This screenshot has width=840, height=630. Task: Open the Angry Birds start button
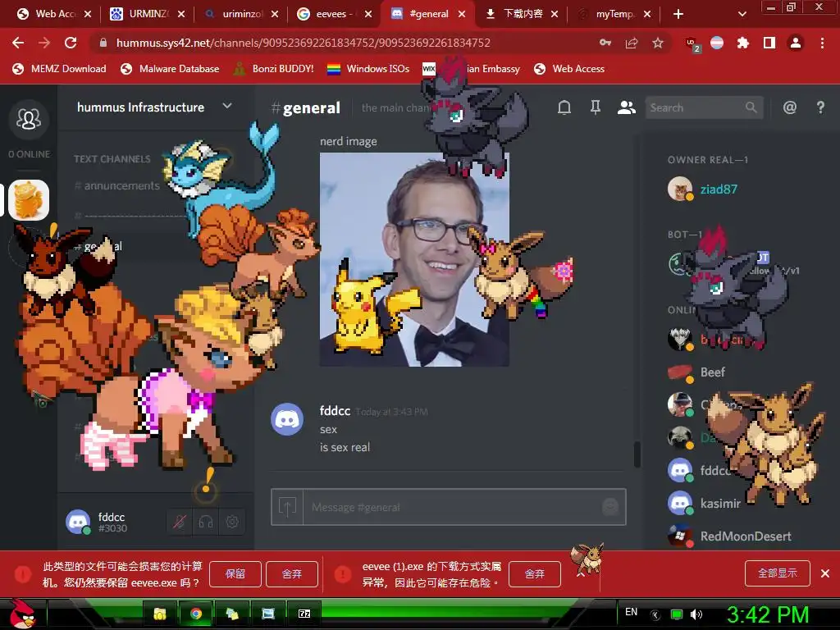(x=22, y=614)
